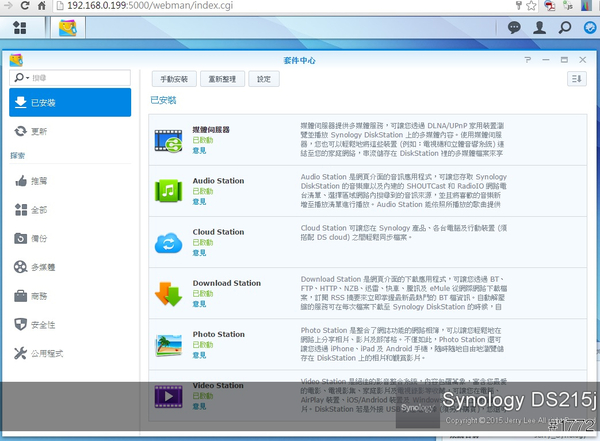
Task: Click the 重新整理 (Refresh) button
Action: tap(222, 78)
